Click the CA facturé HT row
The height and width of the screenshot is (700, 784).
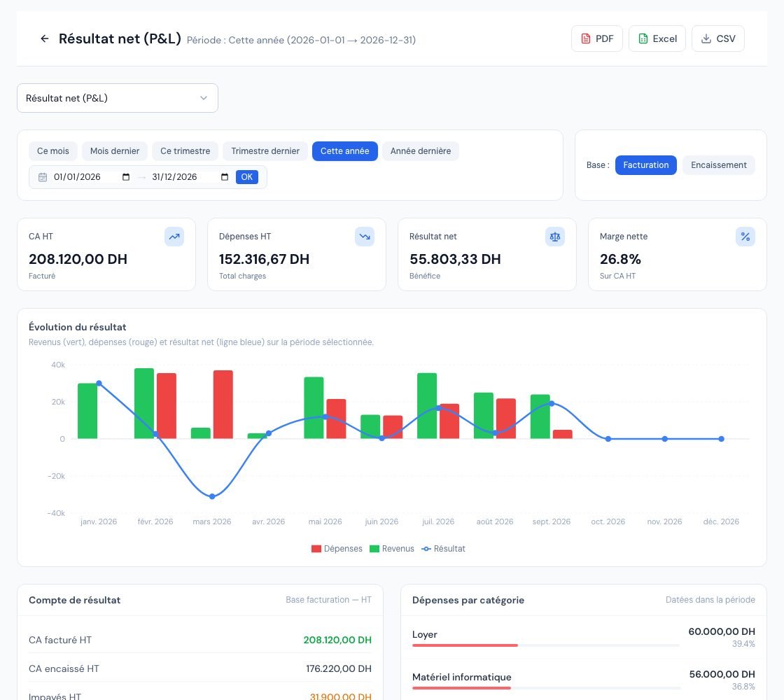(200, 640)
